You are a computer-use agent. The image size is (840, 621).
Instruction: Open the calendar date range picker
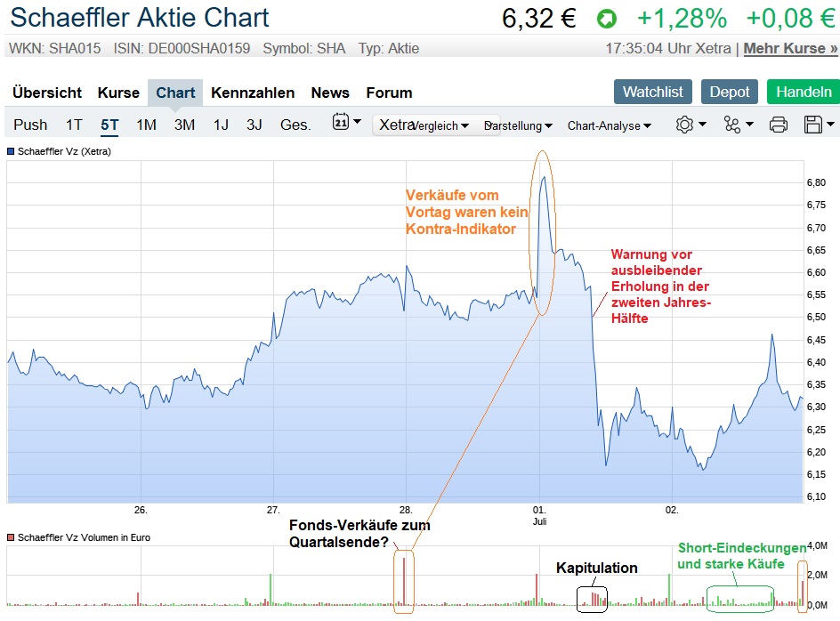point(345,124)
